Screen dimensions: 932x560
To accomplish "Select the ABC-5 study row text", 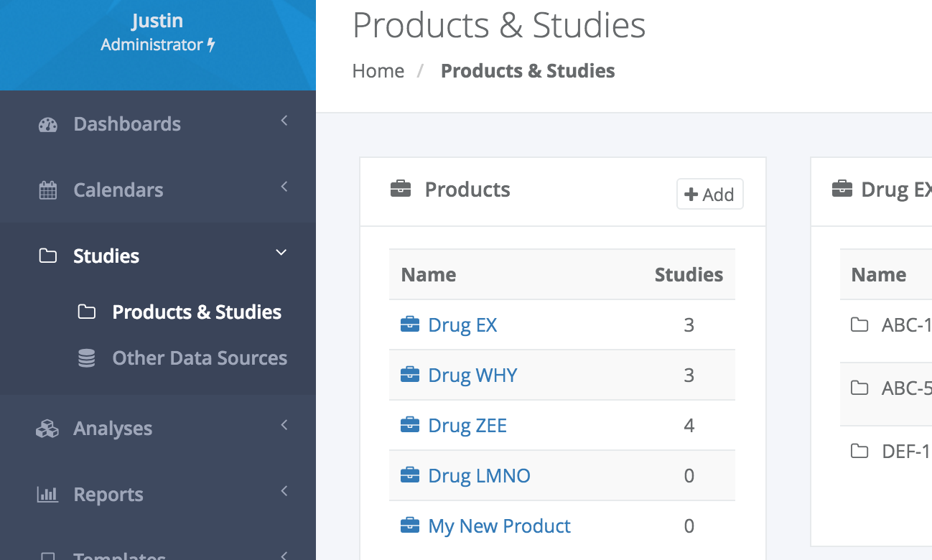I will coord(906,388).
